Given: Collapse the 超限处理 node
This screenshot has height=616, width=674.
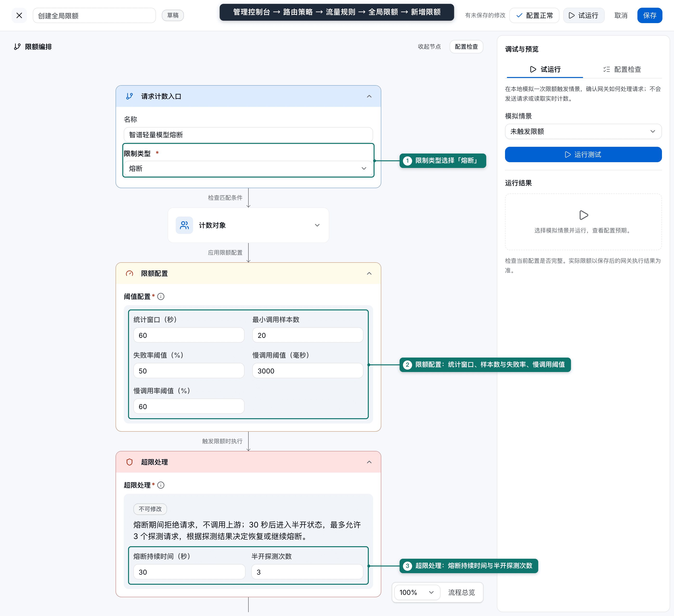Looking at the screenshot, I should [369, 462].
